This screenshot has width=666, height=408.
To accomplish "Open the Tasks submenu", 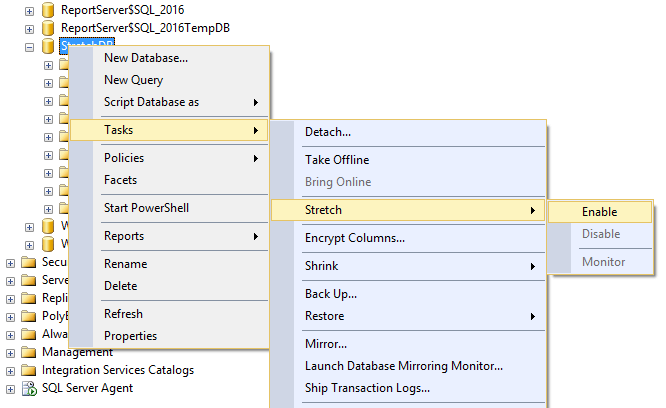I will [169, 130].
